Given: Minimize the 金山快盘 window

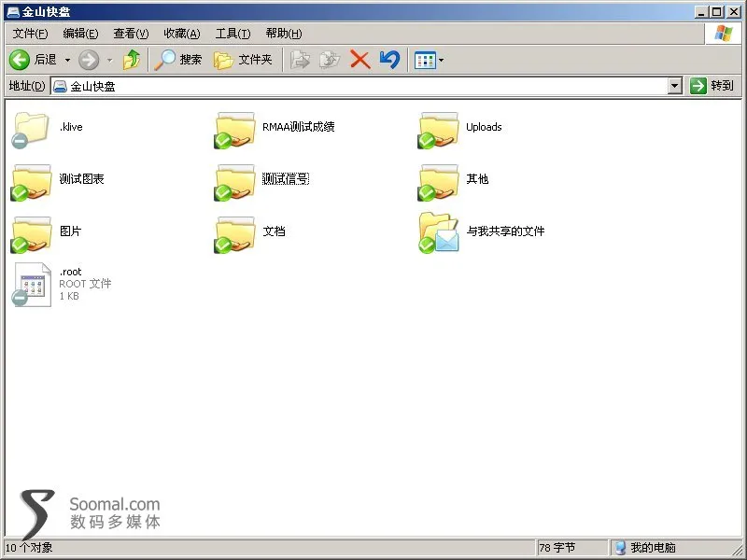Looking at the screenshot, I should (x=700, y=12).
